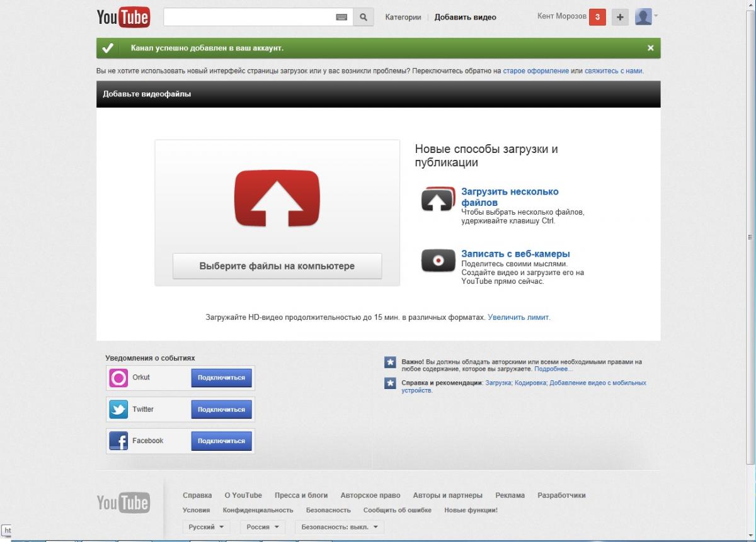Click the YouTube logo in the header
The width and height of the screenshot is (756, 542).
point(123,17)
